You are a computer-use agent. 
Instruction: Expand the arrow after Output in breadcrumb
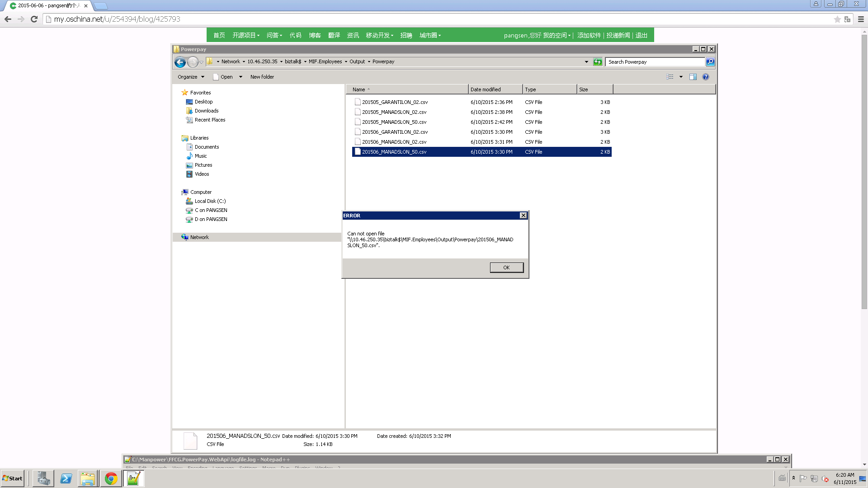[x=369, y=61]
